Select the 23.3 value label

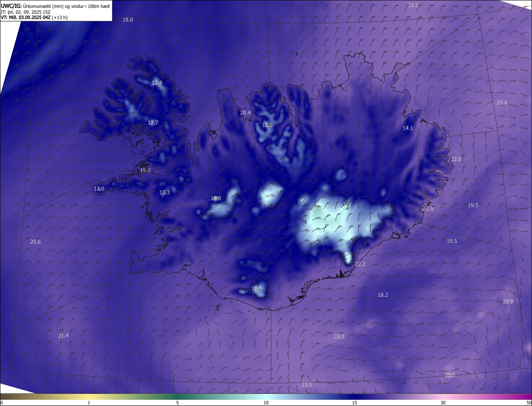[x=339, y=336]
